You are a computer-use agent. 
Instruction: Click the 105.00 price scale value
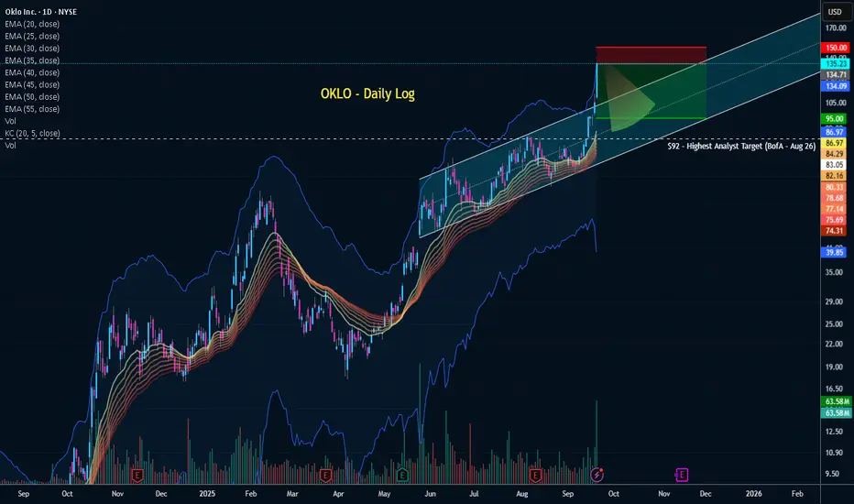(836, 103)
